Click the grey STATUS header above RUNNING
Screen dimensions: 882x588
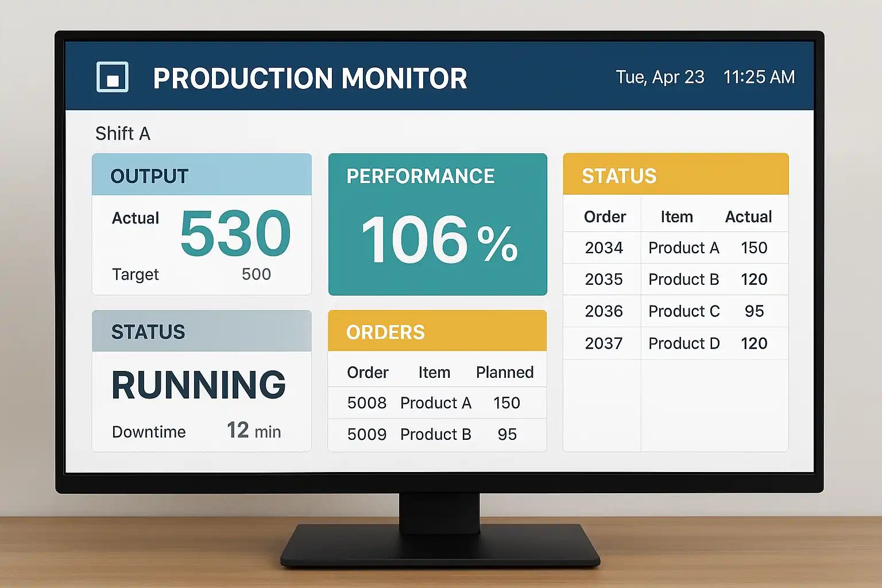coord(202,331)
